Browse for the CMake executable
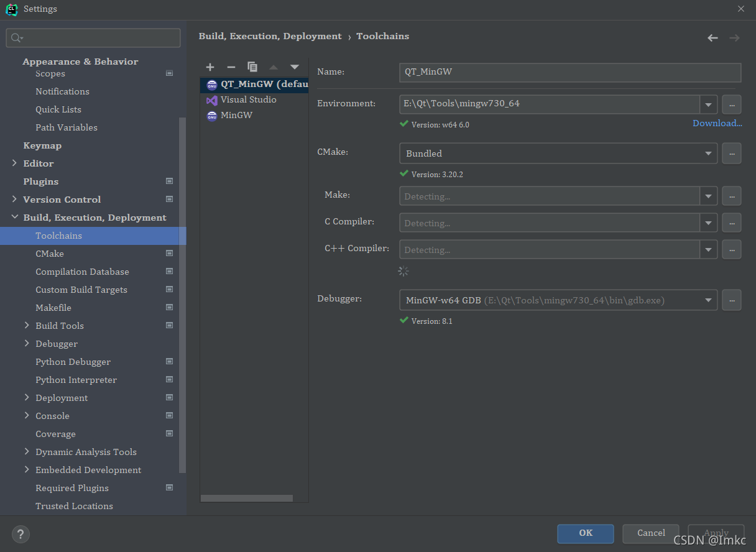The width and height of the screenshot is (756, 552). [732, 153]
